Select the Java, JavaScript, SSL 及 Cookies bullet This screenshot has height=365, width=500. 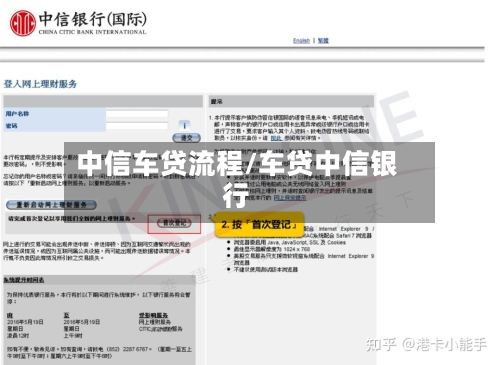290,242
